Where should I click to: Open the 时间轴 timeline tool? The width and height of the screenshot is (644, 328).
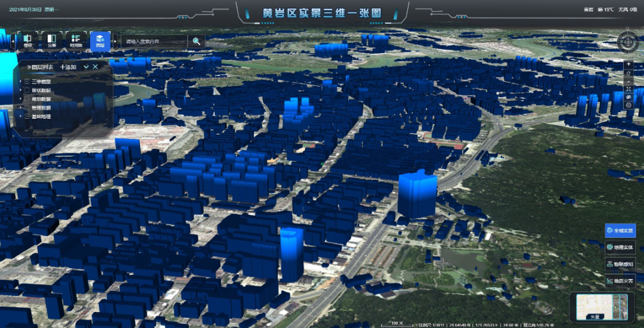[x=76, y=41]
